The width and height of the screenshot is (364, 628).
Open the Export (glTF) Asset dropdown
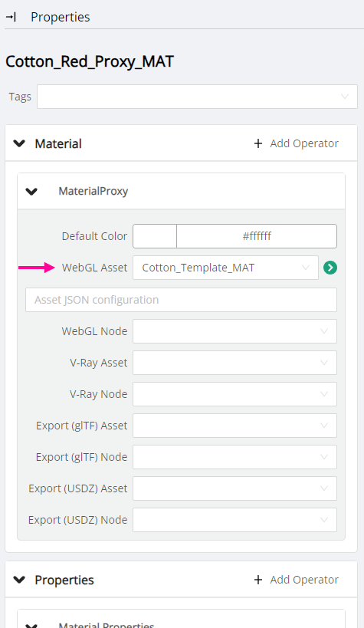point(234,426)
